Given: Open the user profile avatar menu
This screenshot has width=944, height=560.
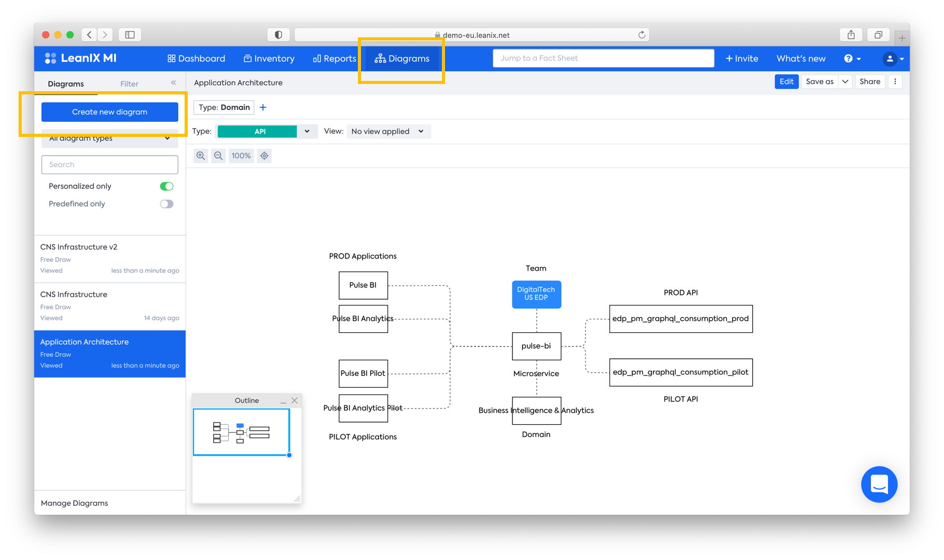Looking at the screenshot, I should 893,59.
